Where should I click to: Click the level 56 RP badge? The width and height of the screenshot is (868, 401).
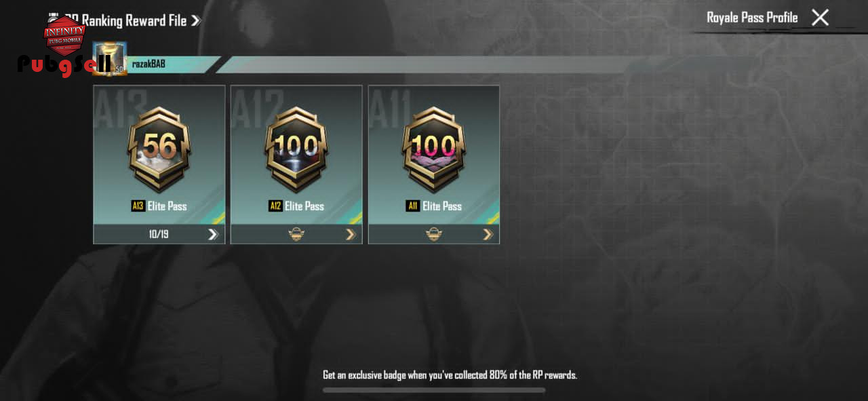159,149
